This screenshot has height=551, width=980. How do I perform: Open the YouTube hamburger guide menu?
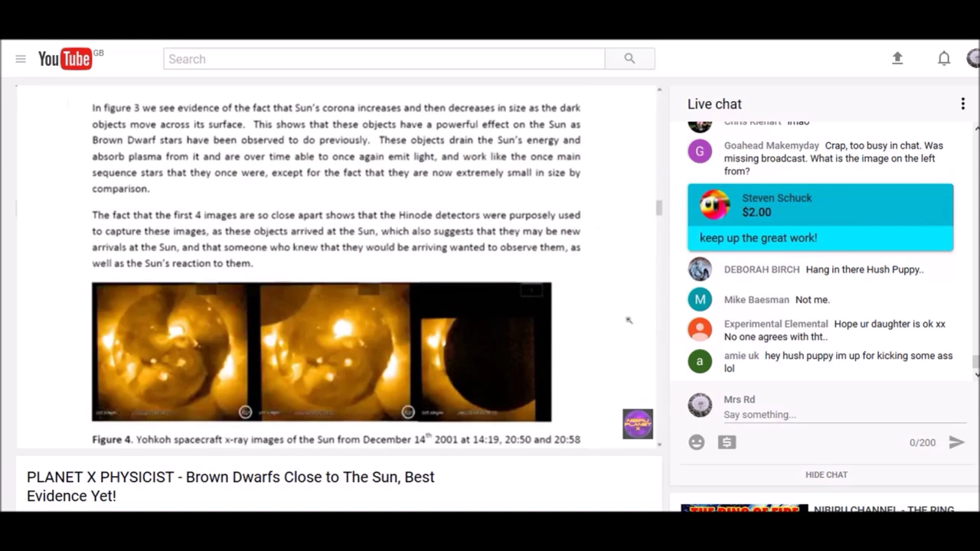(x=21, y=59)
